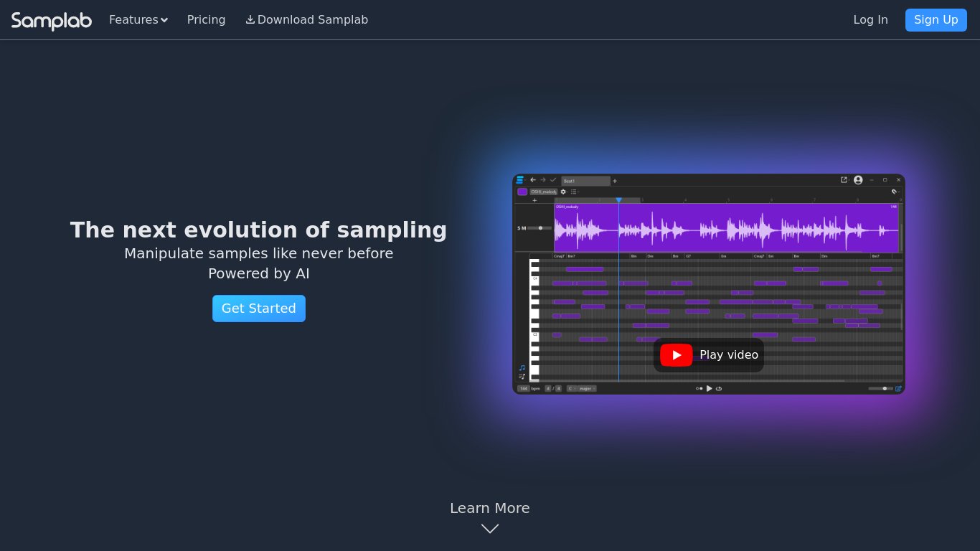980x551 pixels.
Task: Click the text 'Powered by AI'
Action: pyautogui.click(x=259, y=273)
